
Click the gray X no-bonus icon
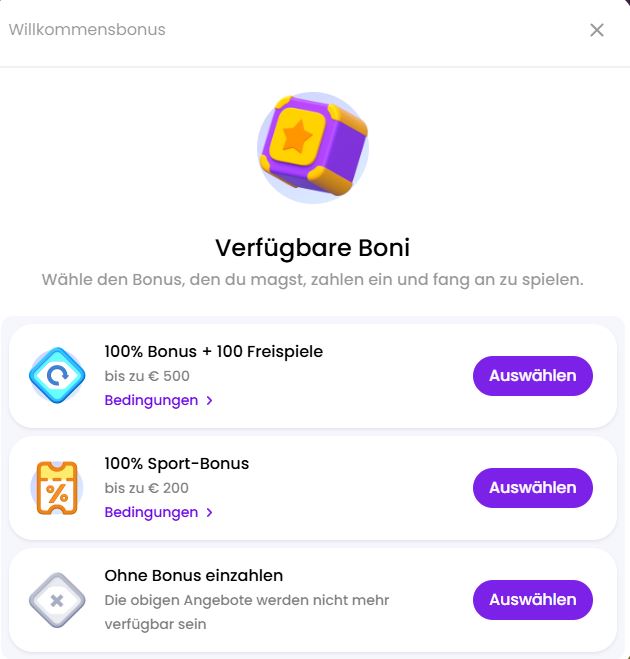[57, 600]
